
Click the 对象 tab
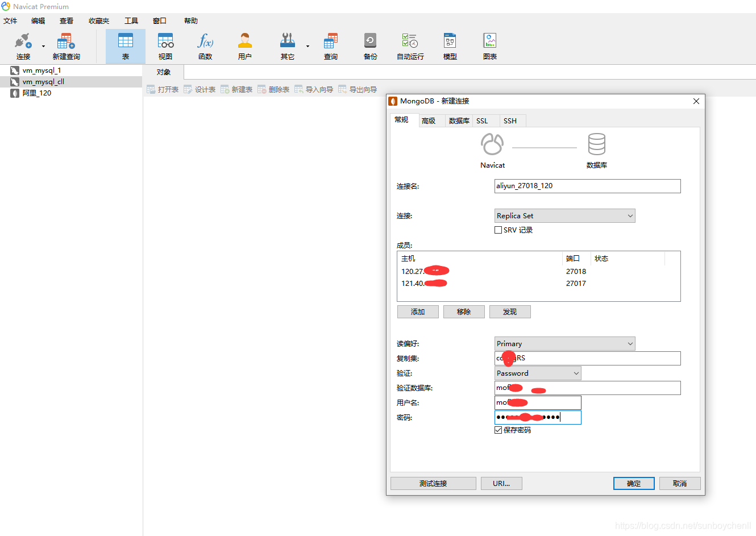164,72
